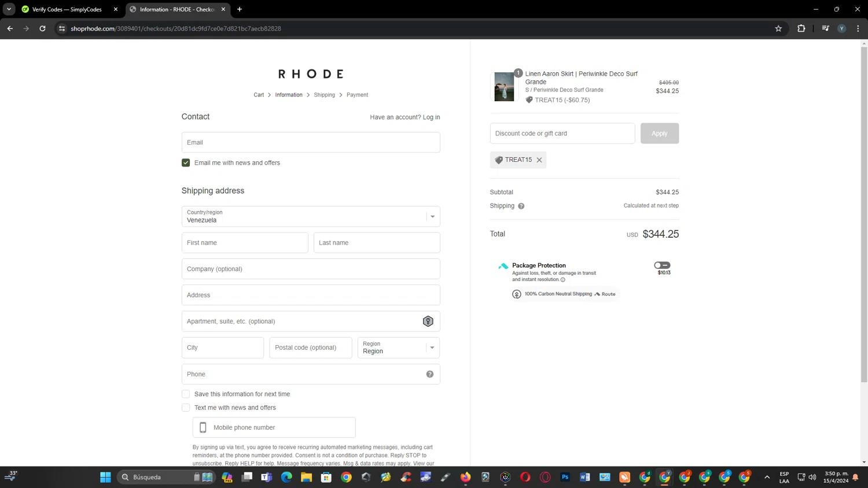Click Package Protection info icon
The height and width of the screenshot is (488, 868).
563,280
